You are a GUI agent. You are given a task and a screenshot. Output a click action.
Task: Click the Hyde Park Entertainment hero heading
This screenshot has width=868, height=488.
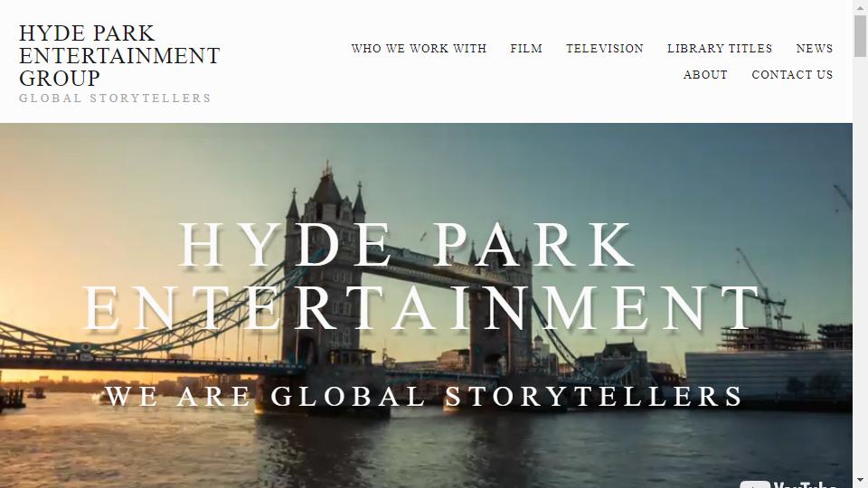(420, 277)
